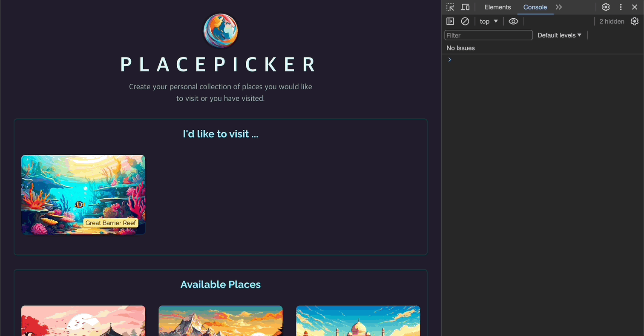Open DevTools settings gear
The width and height of the screenshot is (644, 336).
[x=606, y=7]
